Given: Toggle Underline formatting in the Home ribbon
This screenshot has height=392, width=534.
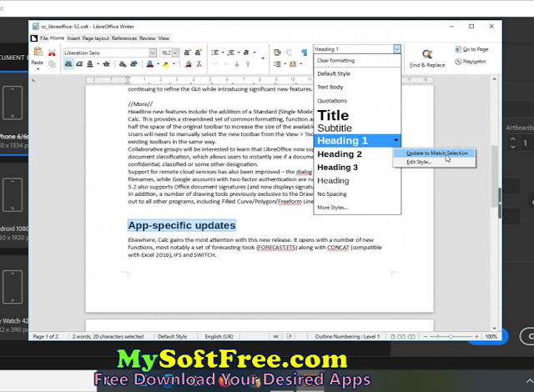Looking at the screenshot, I should pos(90,63).
